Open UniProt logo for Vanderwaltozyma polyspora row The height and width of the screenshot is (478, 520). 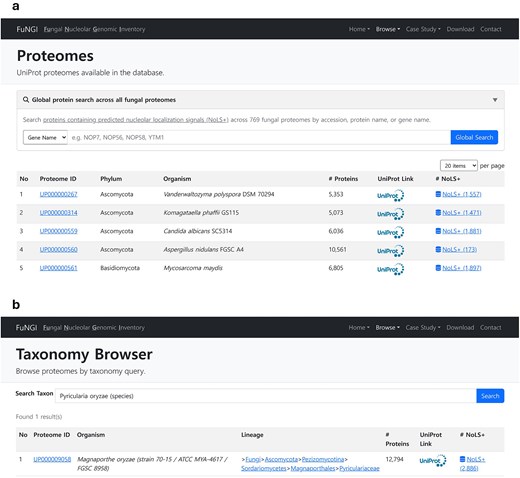pyautogui.click(x=390, y=195)
